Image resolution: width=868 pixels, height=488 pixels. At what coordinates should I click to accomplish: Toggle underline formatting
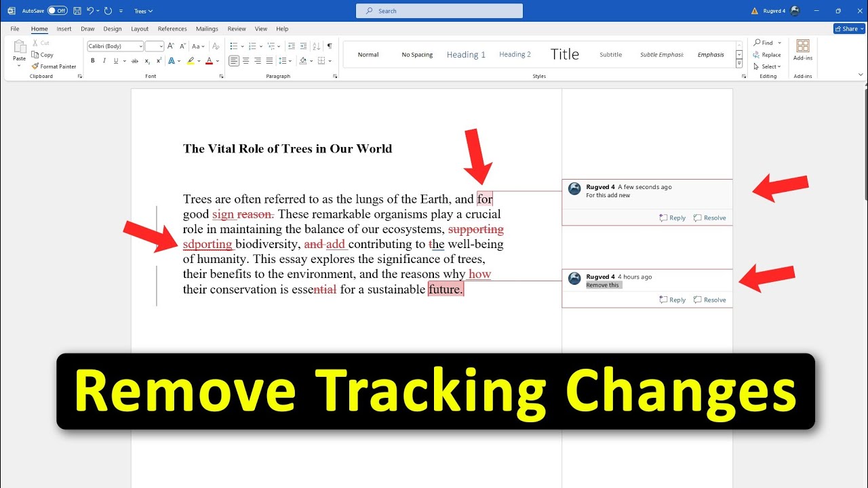pos(115,61)
